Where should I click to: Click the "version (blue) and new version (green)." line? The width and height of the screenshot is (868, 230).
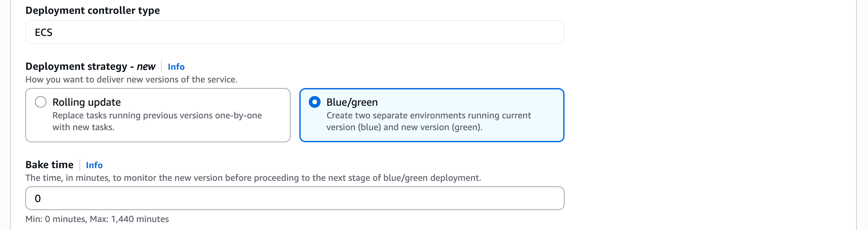[x=404, y=127]
